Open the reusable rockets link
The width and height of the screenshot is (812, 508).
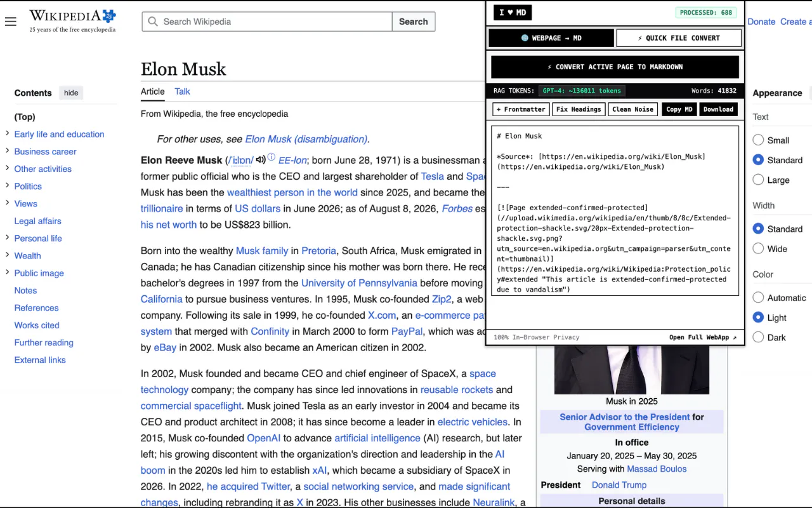click(457, 390)
